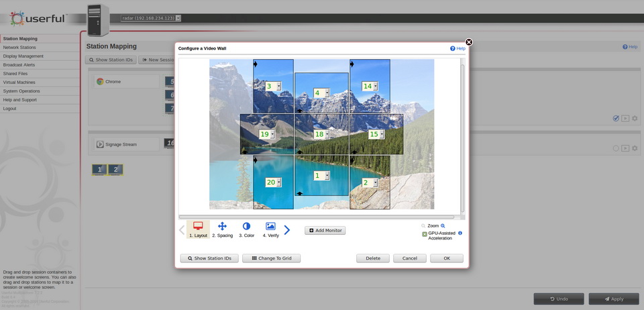This screenshot has height=310, width=644.
Task: Click Show Station IDs on the Station Mapping page
Action: 111,60
